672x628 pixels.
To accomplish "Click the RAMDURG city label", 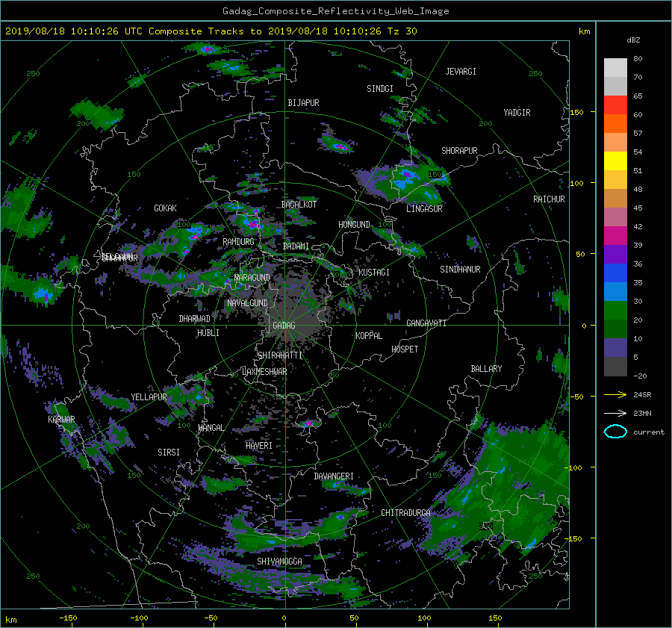I will pos(238,242).
